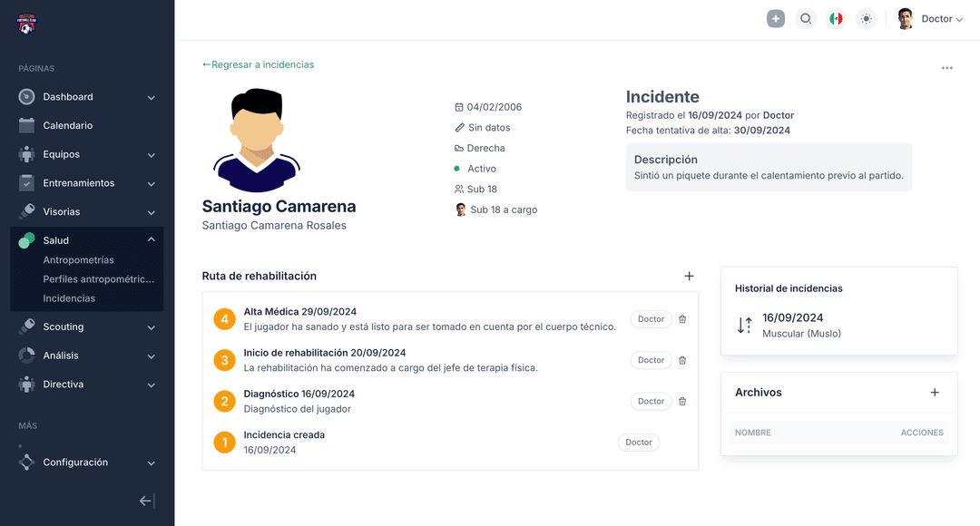Click the club logo at top left
Screen dimensions: 980x526
click(x=26, y=20)
